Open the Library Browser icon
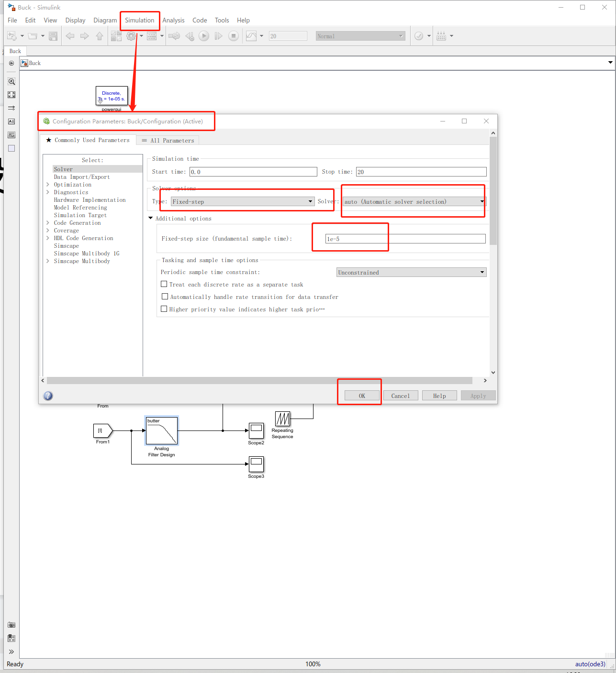616x673 pixels. pyautogui.click(x=116, y=36)
